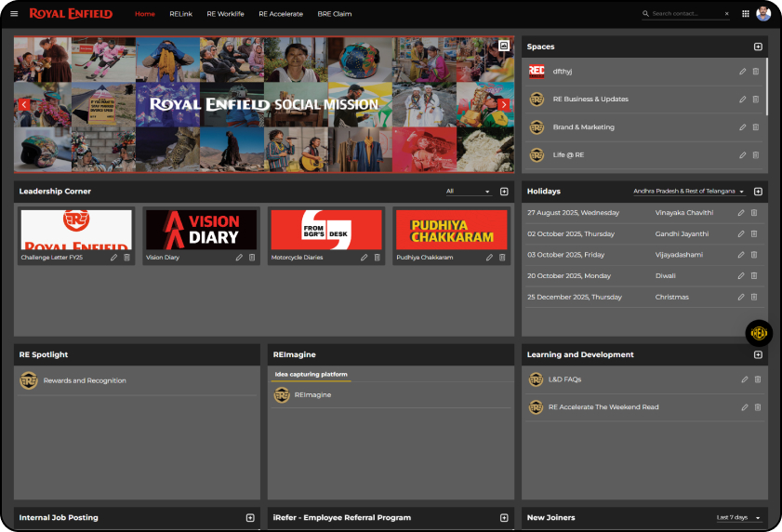782x532 pixels.
Task: Edit L&D FAQs entry
Action: (745, 379)
